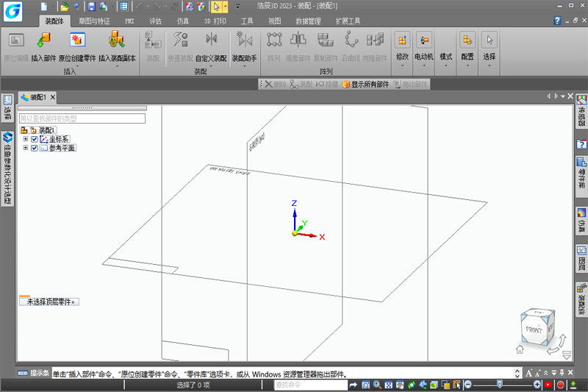This screenshot has height=392, width=588.
Task: Open the dropdown next to the yellow select tool
Action: 225,7
